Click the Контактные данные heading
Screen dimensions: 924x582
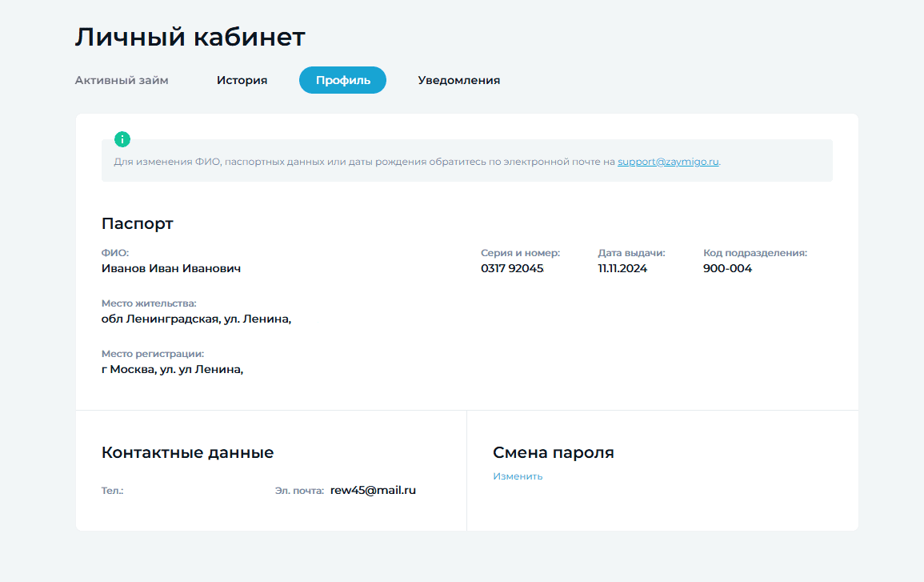187,452
